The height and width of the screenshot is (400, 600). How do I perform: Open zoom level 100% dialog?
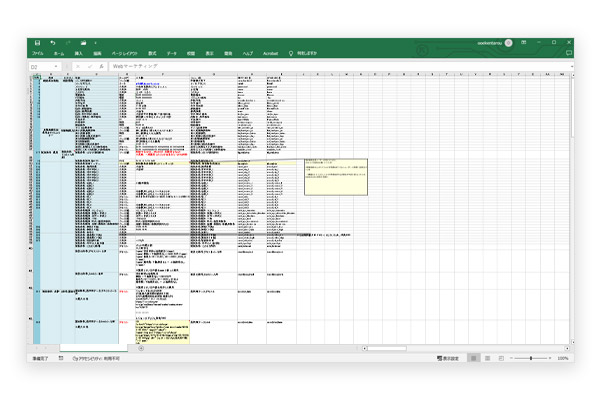(x=563, y=358)
